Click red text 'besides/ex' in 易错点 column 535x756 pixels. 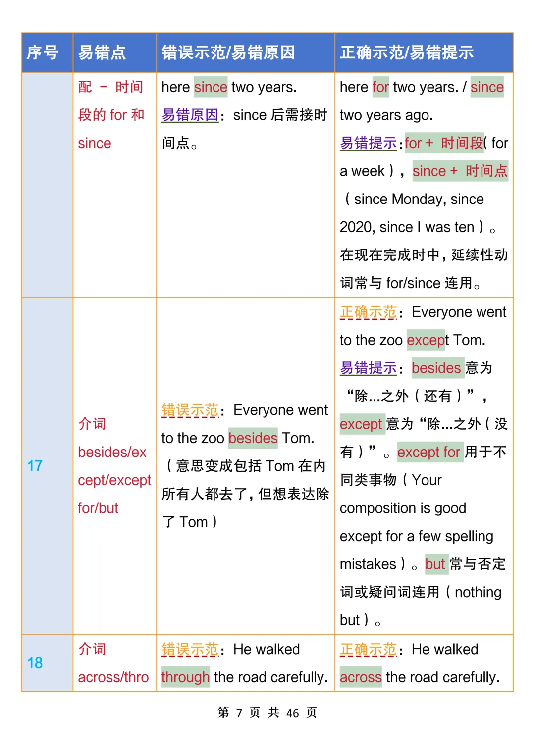tap(112, 452)
